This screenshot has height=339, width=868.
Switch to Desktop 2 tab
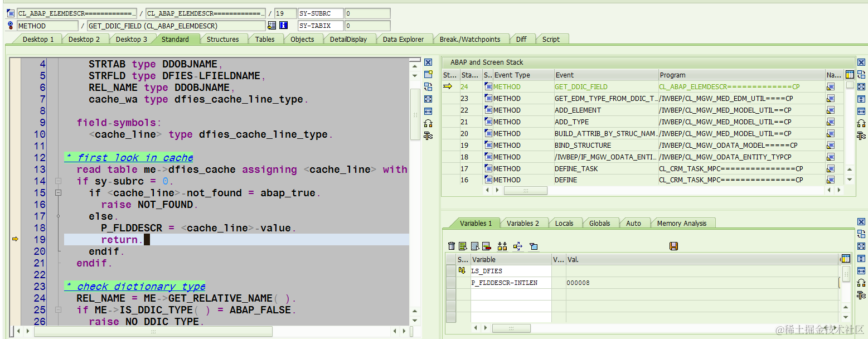[84, 39]
